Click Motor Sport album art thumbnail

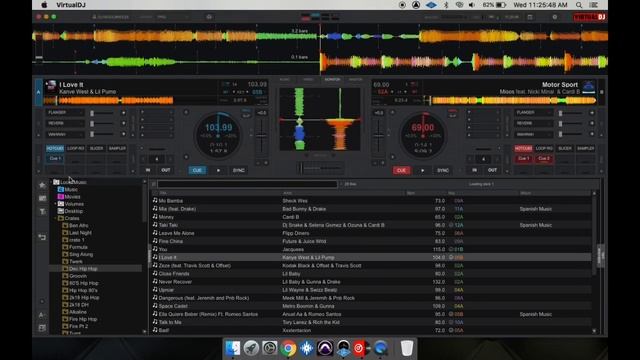tap(589, 87)
